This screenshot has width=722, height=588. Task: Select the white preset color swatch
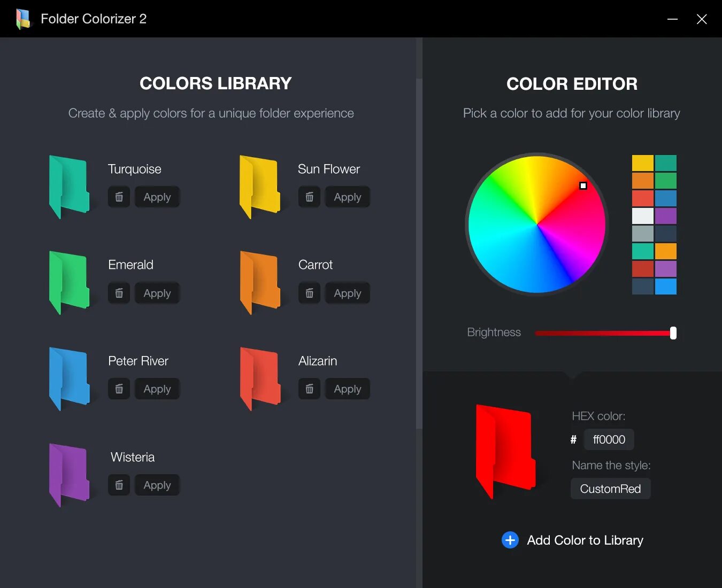(643, 215)
